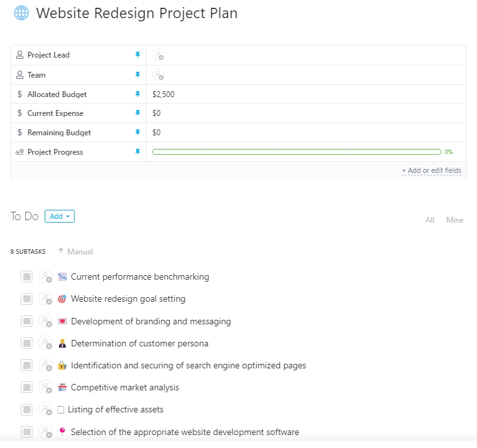Assign user to Website redesign goal setting
The image size is (477, 448).
coord(45,298)
